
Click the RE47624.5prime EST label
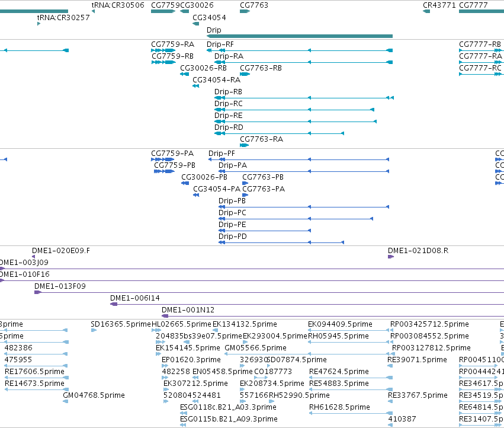click(339, 372)
